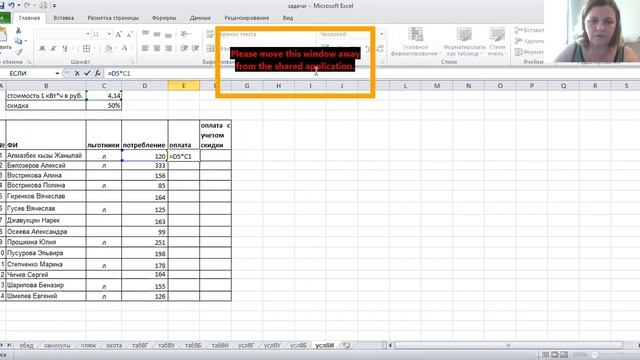Open the font name dropdown
The width and height of the screenshot is (640, 360).
pyautogui.click(x=87, y=35)
